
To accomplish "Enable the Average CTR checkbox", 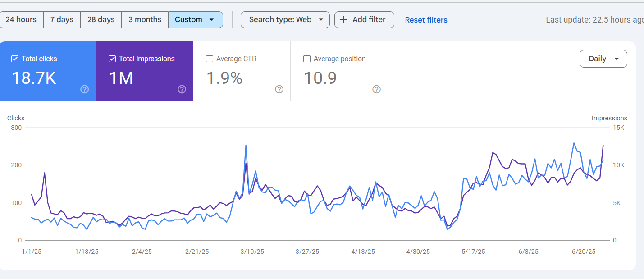I will (x=210, y=59).
